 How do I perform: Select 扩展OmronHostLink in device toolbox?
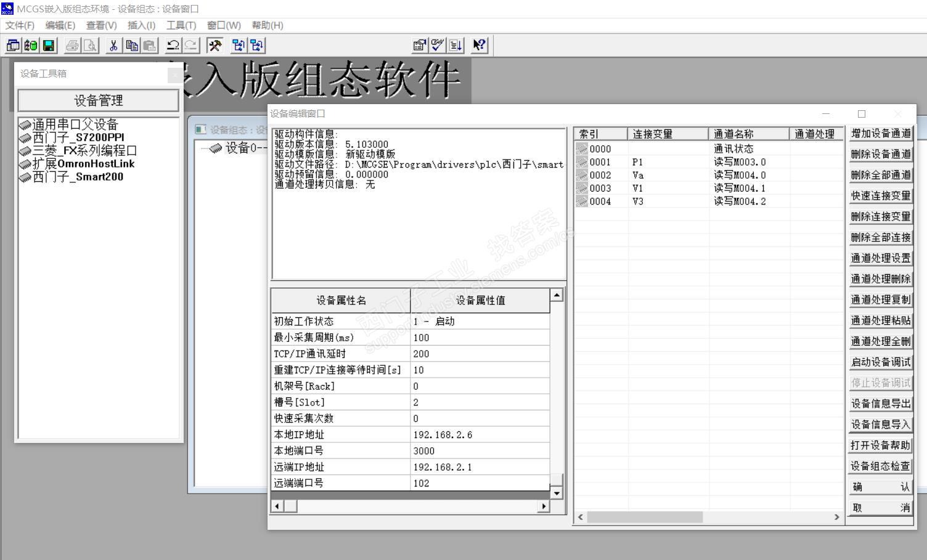pos(76,164)
